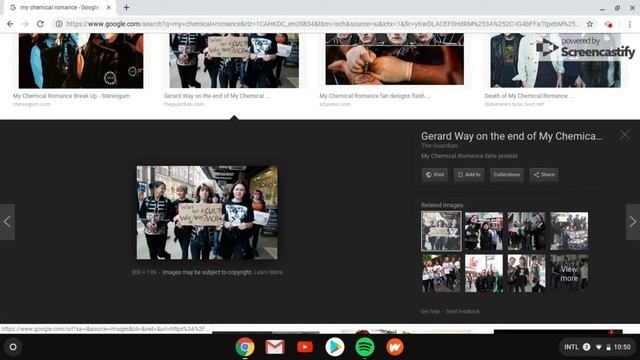Show next image with right arrow
The width and height of the screenshot is (640, 360).
pyautogui.click(x=633, y=222)
